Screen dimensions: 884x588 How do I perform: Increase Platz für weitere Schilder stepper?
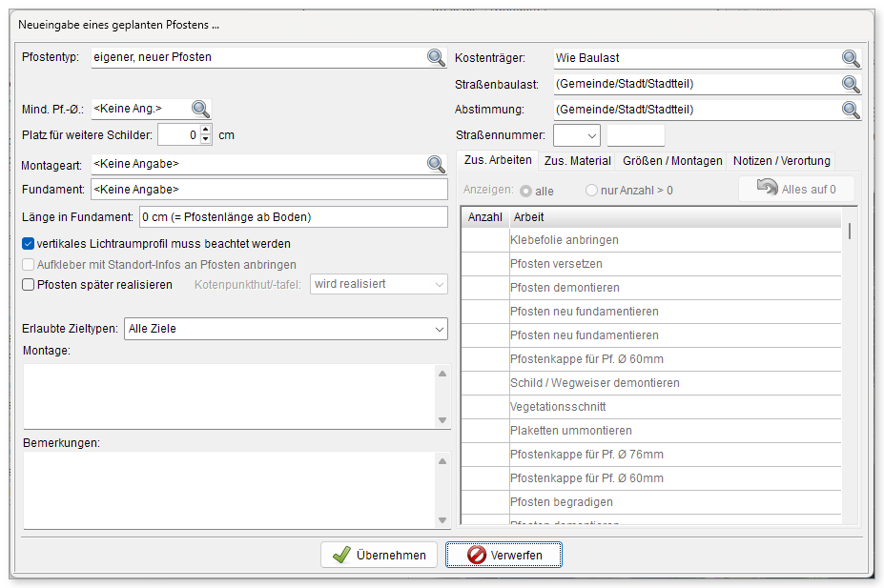[206, 131]
